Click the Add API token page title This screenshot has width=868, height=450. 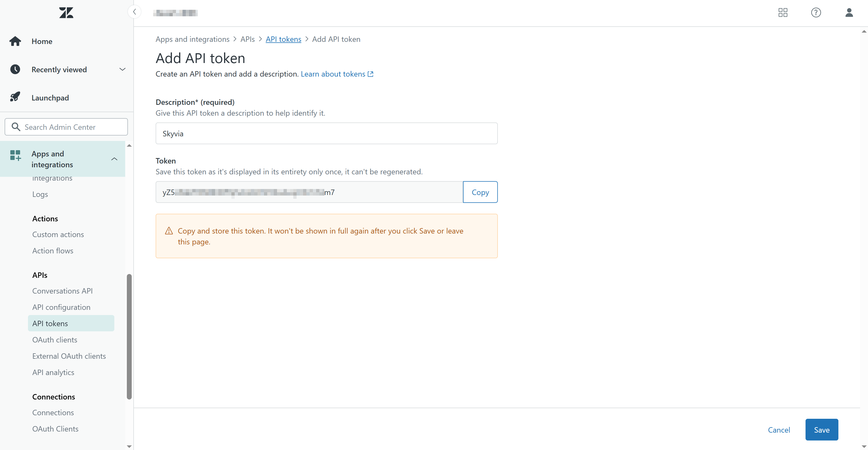click(x=200, y=58)
